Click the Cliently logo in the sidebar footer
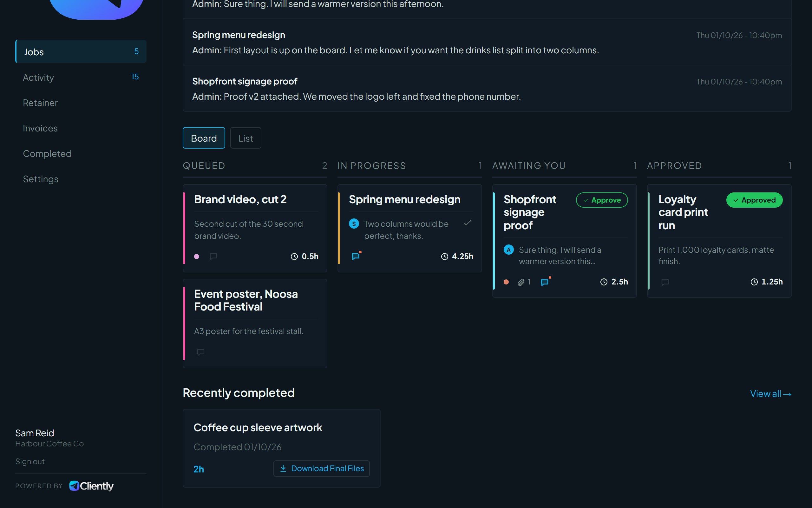Viewport: 812px width, 508px height. [91, 486]
